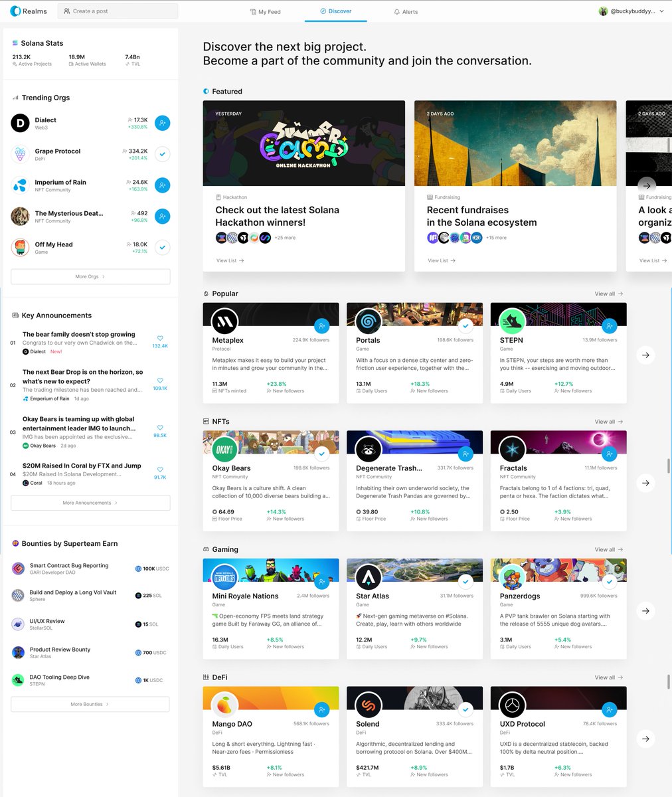Screen dimensions: 672x797
Task: View all DeFi projects
Action: point(608,677)
